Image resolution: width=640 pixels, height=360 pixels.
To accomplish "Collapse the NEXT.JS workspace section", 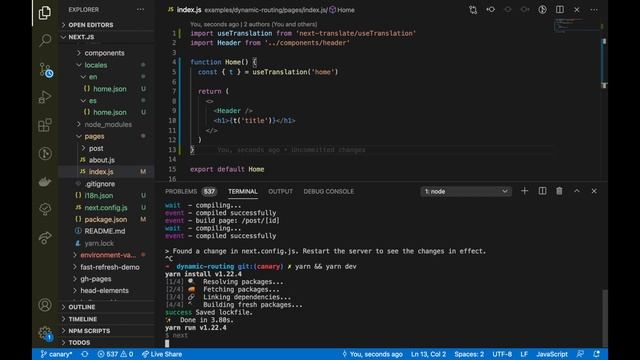I will 107,37.
